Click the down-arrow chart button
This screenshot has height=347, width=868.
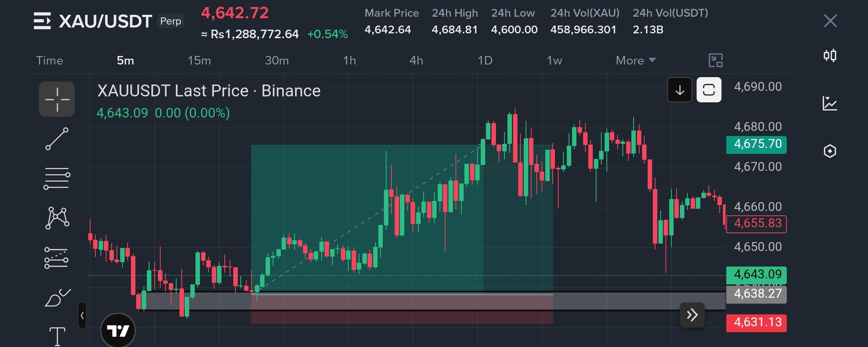(680, 90)
